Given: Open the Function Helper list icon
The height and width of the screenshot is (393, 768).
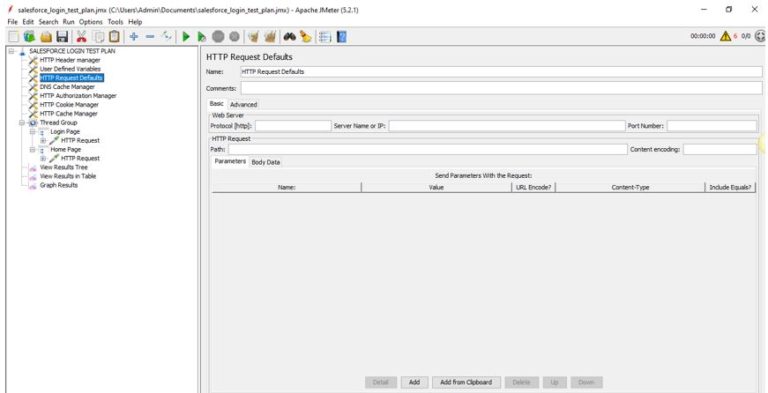Looking at the screenshot, I should click(x=325, y=36).
